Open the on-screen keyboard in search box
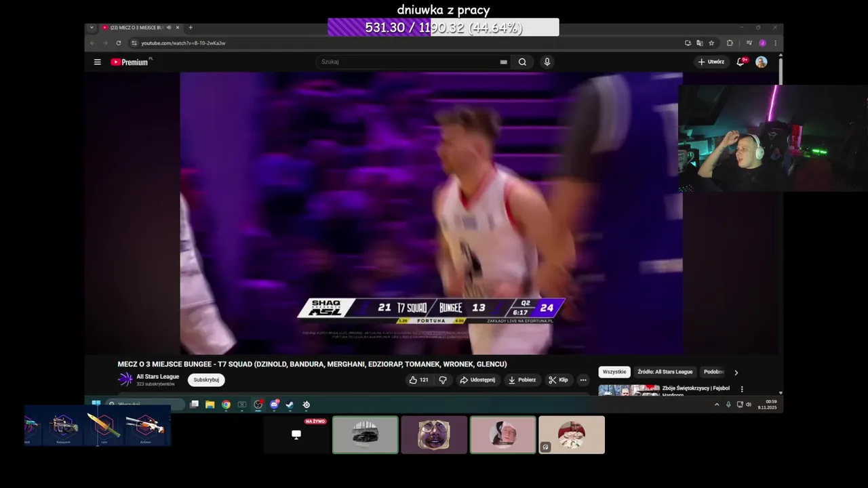 point(503,62)
